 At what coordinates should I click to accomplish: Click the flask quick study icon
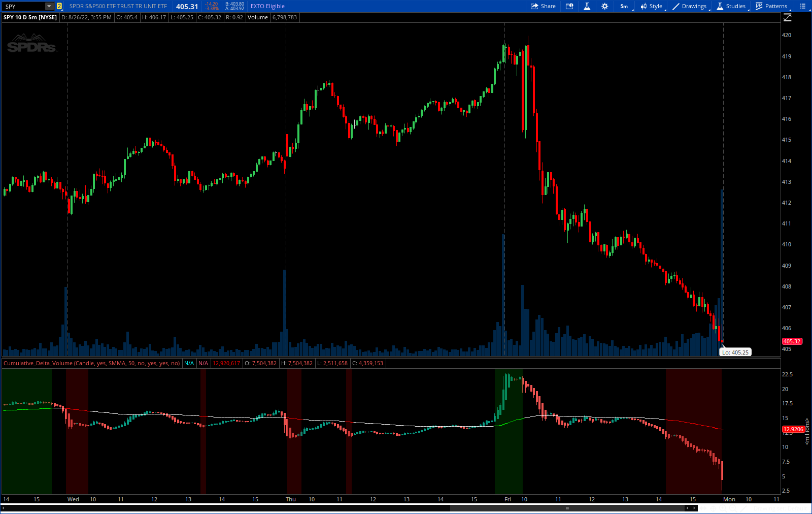coord(587,6)
